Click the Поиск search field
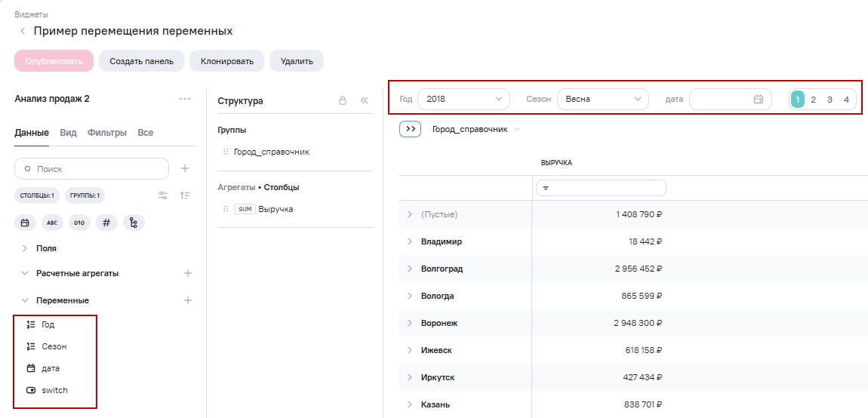 91,168
